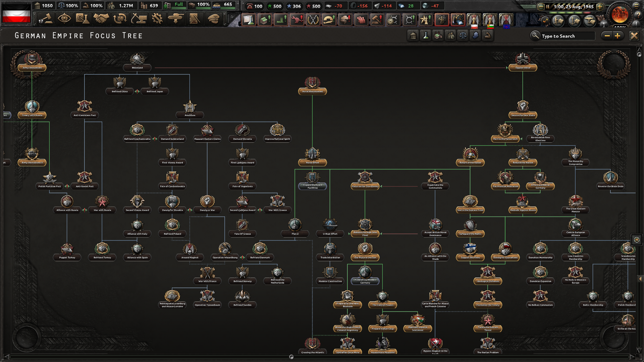This screenshot has height=362, width=644.
Task: Open the Officer Corps cap menu
Action: point(213,19)
